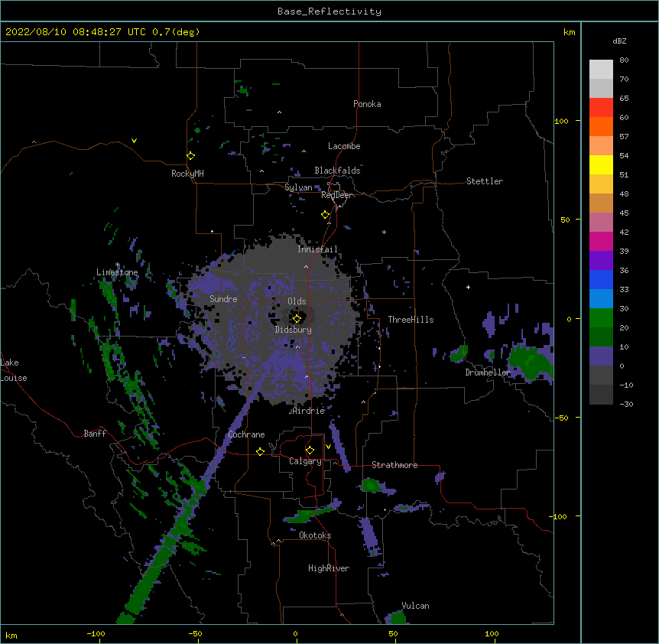659x644 pixels.
Task: Click the 80 value on dBZ legend
Action: (x=624, y=60)
